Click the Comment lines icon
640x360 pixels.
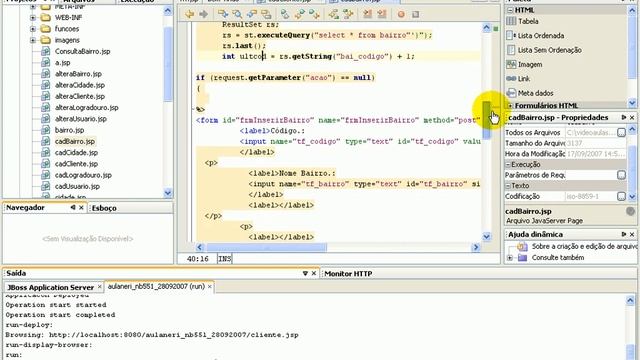coord(367,14)
